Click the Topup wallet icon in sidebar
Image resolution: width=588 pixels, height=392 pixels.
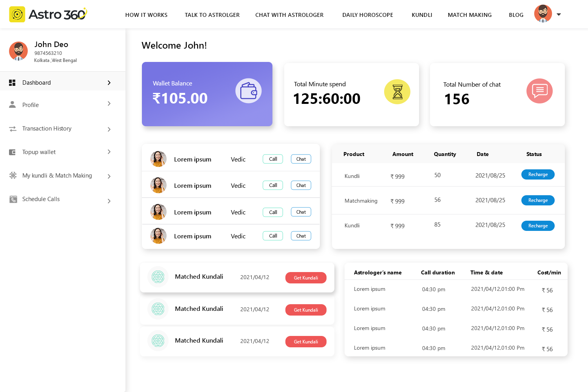(x=13, y=152)
